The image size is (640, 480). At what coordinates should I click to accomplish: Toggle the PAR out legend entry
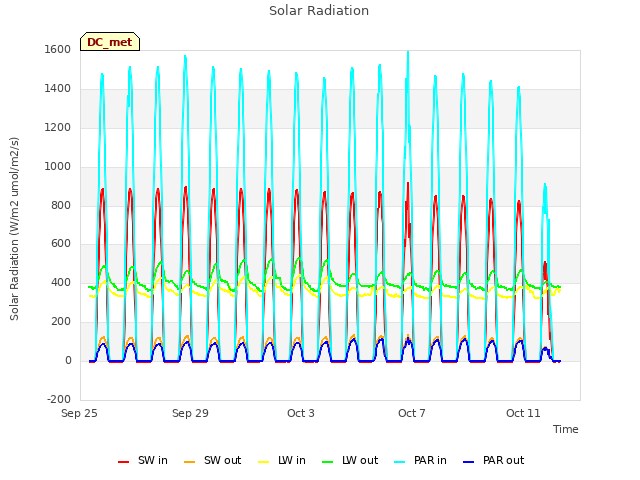pos(493,460)
